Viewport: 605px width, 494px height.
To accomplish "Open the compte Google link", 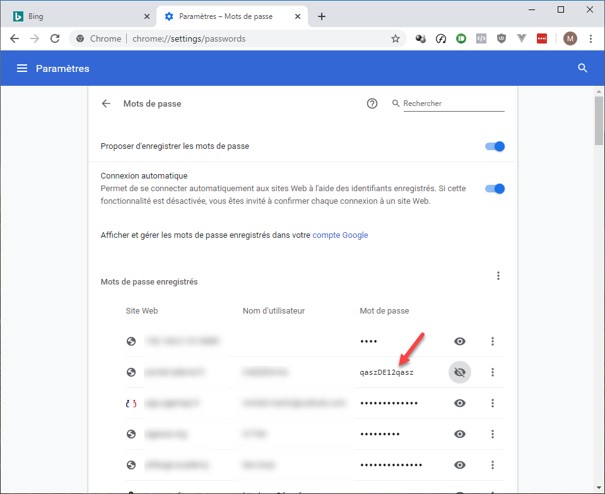I will [340, 235].
